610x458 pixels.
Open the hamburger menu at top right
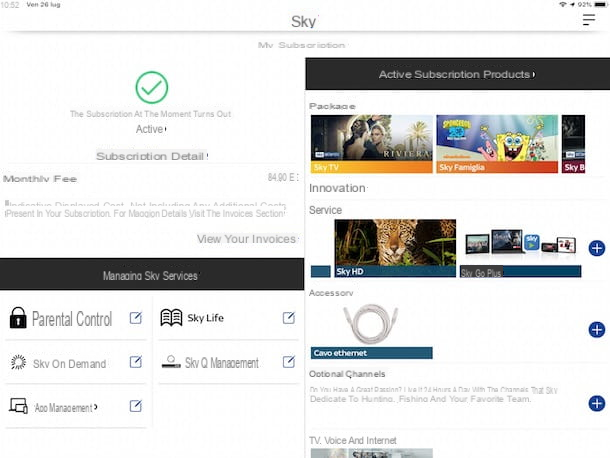coord(589,19)
